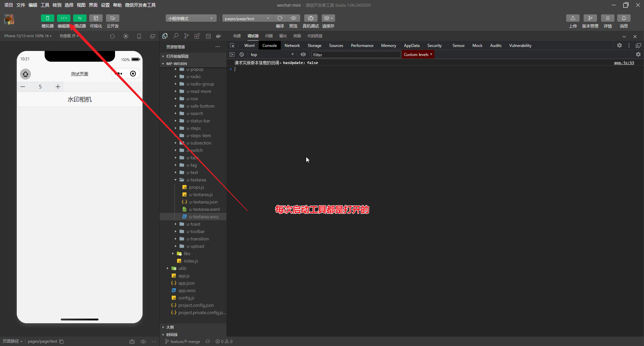
Task: Increase the stepper with plus button
Action: (x=58, y=87)
